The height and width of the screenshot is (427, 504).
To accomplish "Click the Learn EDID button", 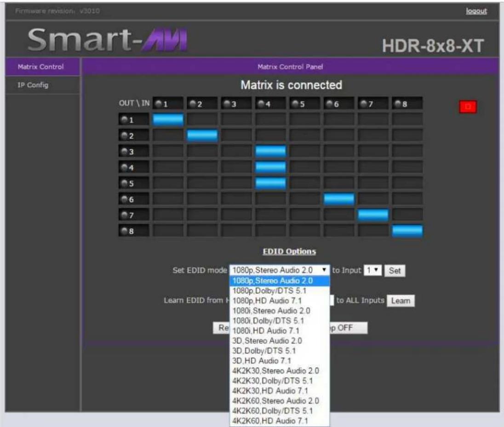I will (x=401, y=301).
